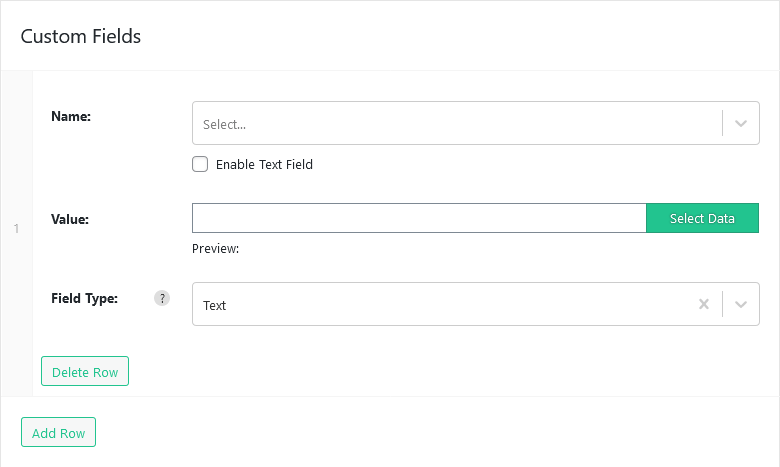Screen dimensions: 780x467
Task: Select the row number 1 handle
Action: (x=16, y=229)
